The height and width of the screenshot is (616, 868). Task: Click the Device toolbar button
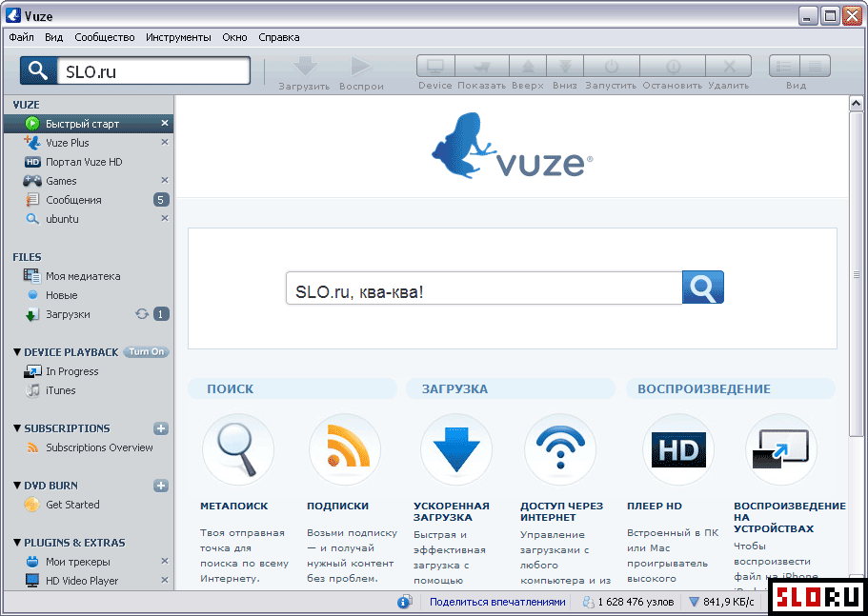coord(435,67)
